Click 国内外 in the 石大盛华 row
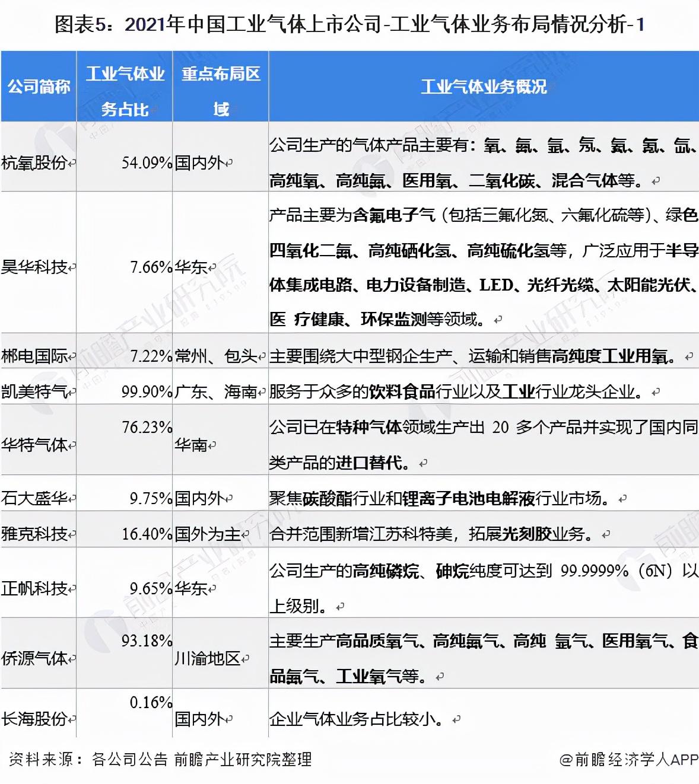This screenshot has height=784, width=699. pos(199,498)
